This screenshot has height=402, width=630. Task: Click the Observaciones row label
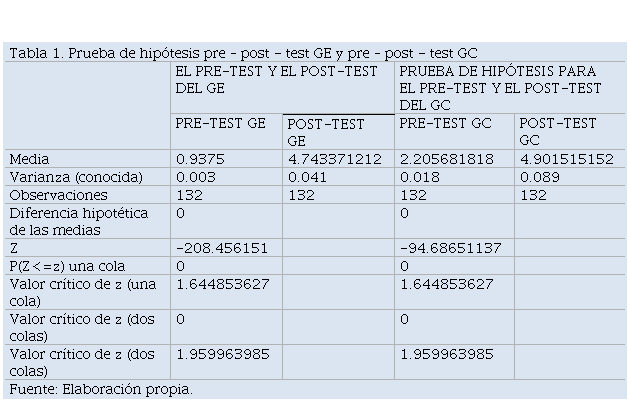(x=58, y=195)
